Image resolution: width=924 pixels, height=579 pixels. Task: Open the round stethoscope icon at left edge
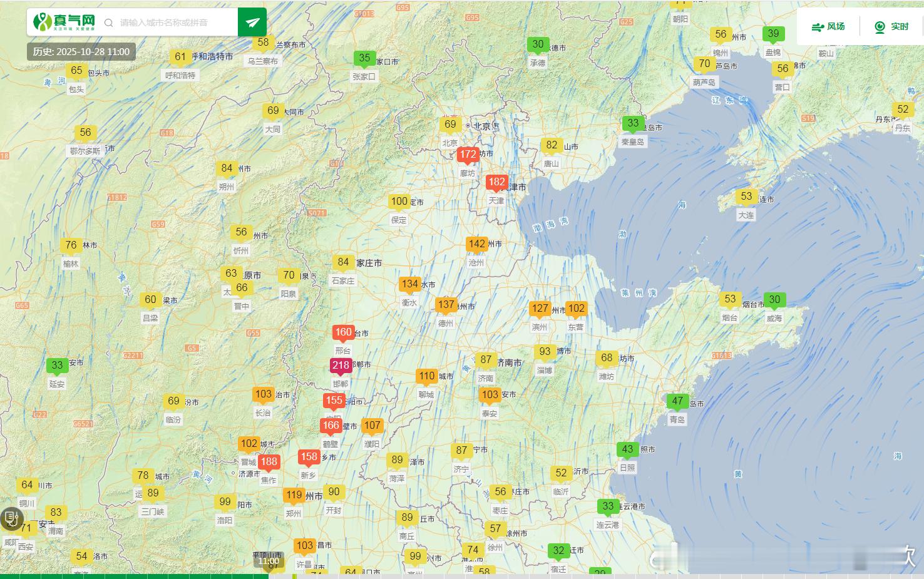coord(11,519)
